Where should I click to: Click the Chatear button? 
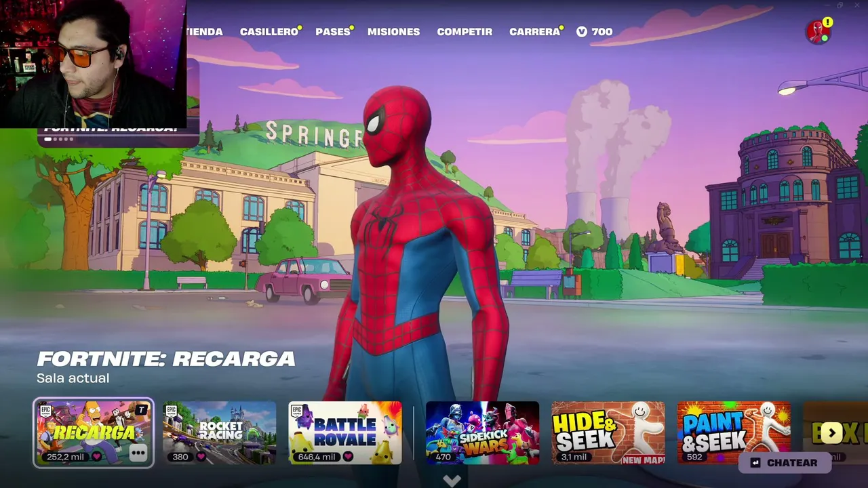click(785, 463)
